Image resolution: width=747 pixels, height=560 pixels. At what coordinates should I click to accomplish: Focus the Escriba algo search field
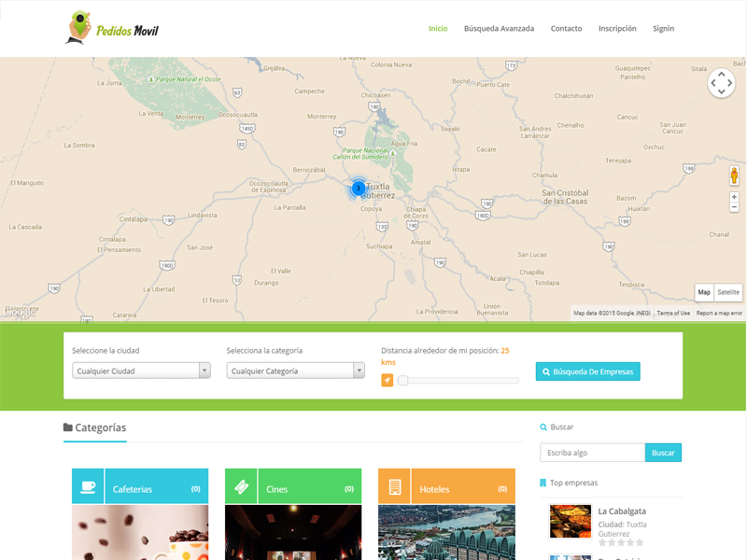(x=592, y=453)
